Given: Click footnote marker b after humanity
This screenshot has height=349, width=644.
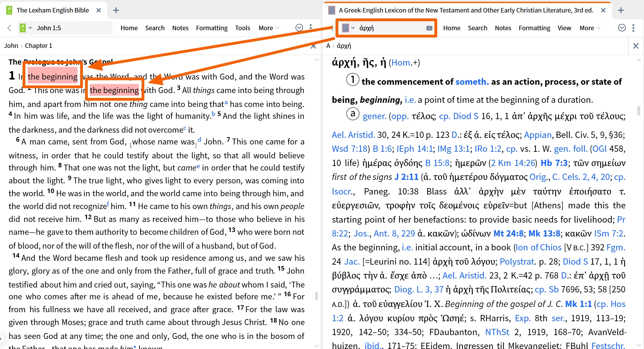Looking at the screenshot, I should [213, 114].
